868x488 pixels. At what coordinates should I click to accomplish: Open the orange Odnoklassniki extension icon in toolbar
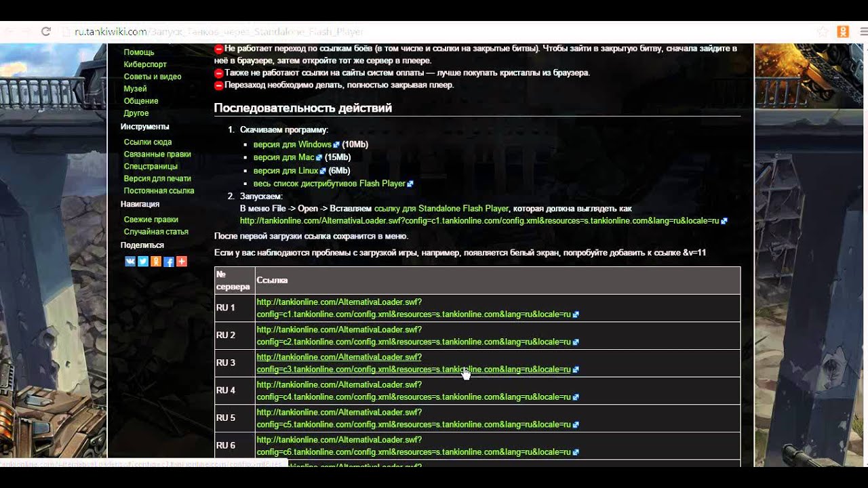point(843,31)
